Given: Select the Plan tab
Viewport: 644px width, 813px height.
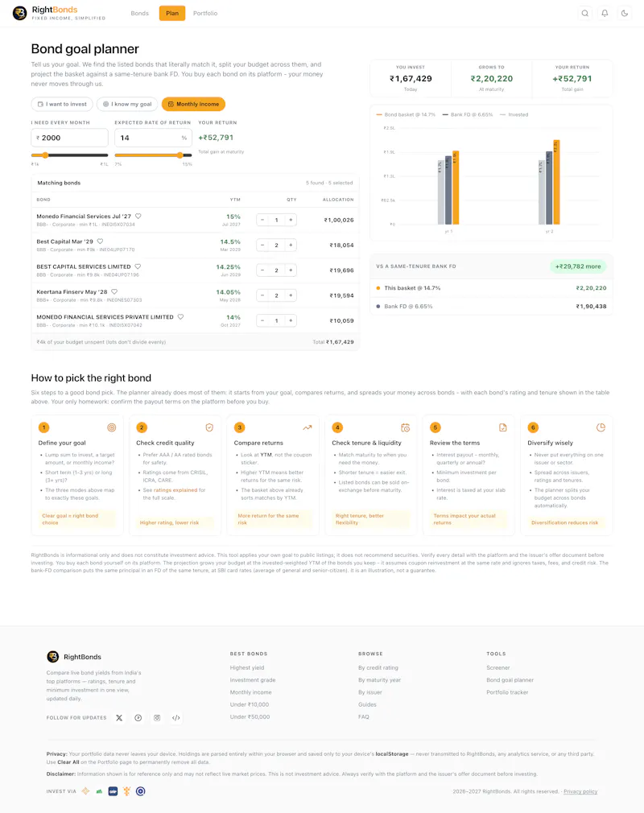Looking at the screenshot, I should click(172, 14).
